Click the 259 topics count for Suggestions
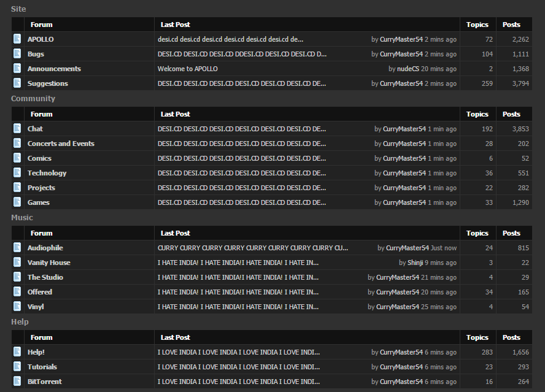The height and width of the screenshot is (392, 545). (487, 83)
